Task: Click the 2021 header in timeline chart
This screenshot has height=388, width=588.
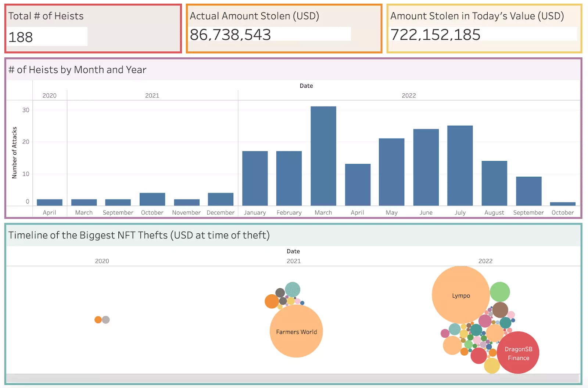Action: click(294, 261)
